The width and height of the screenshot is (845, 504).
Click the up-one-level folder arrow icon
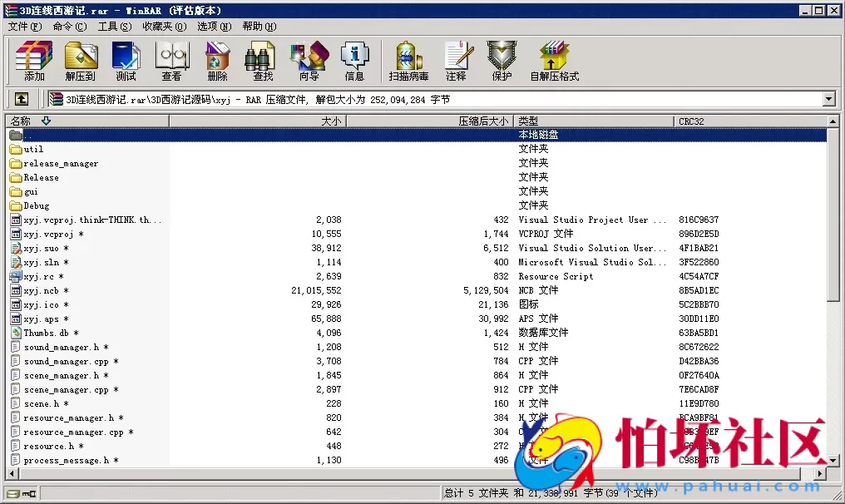click(x=22, y=98)
